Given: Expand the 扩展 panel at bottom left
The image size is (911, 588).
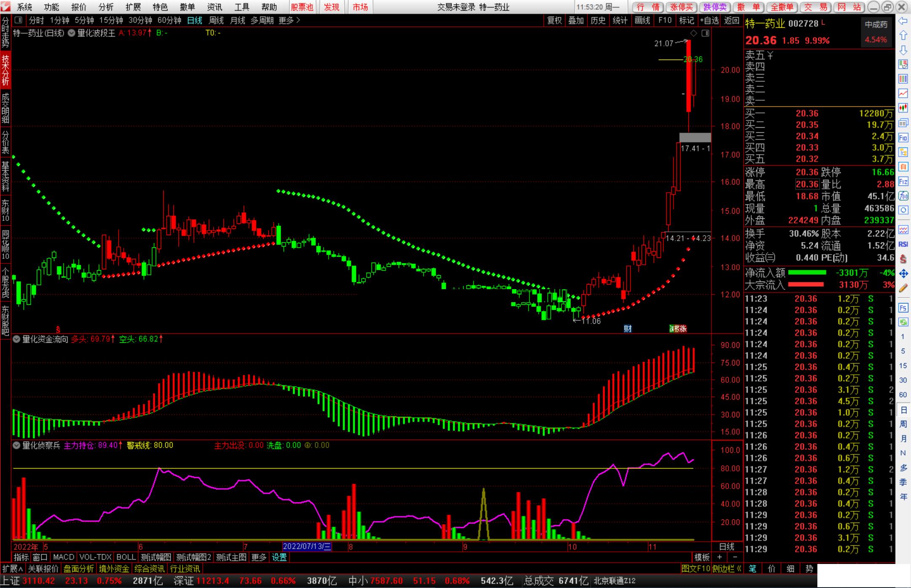Looking at the screenshot, I should click(x=12, y=569).
